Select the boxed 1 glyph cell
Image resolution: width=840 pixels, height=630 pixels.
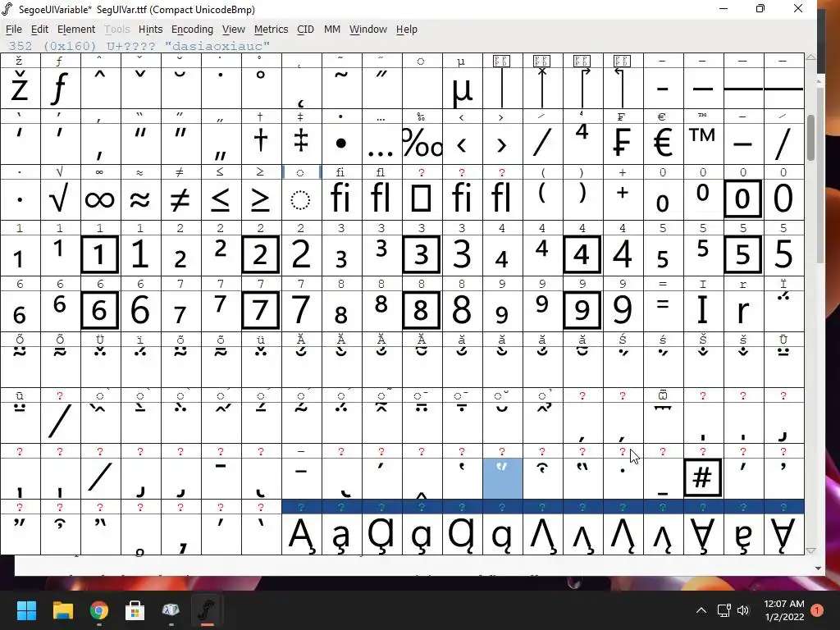click(101, 255)
